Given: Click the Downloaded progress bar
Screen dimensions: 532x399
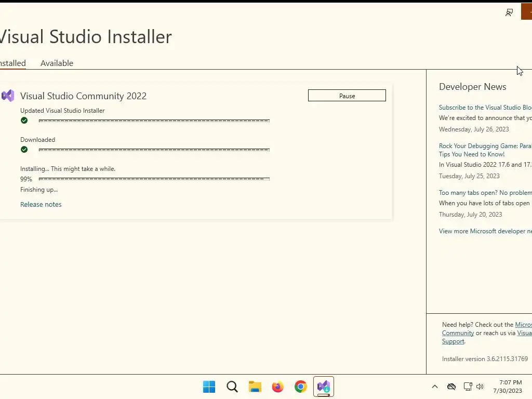Looking at the screenshot, I should tap(154, 150).
